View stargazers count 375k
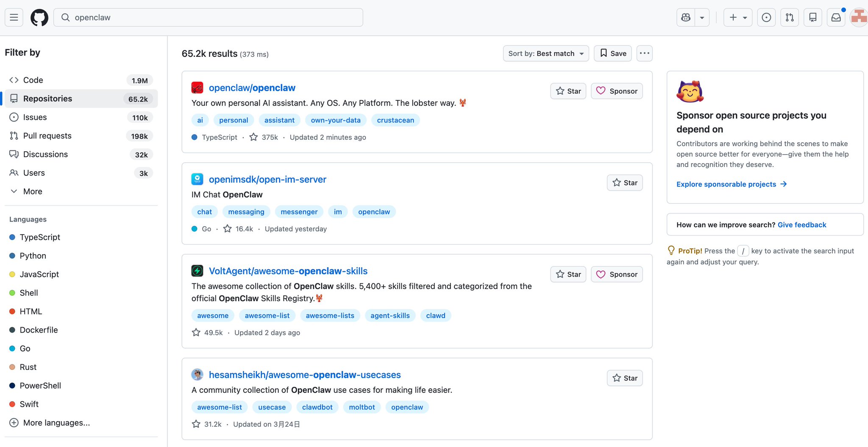The height and width of the screenshot is (447, 868). pyautogui.click(x=264, y=137)
